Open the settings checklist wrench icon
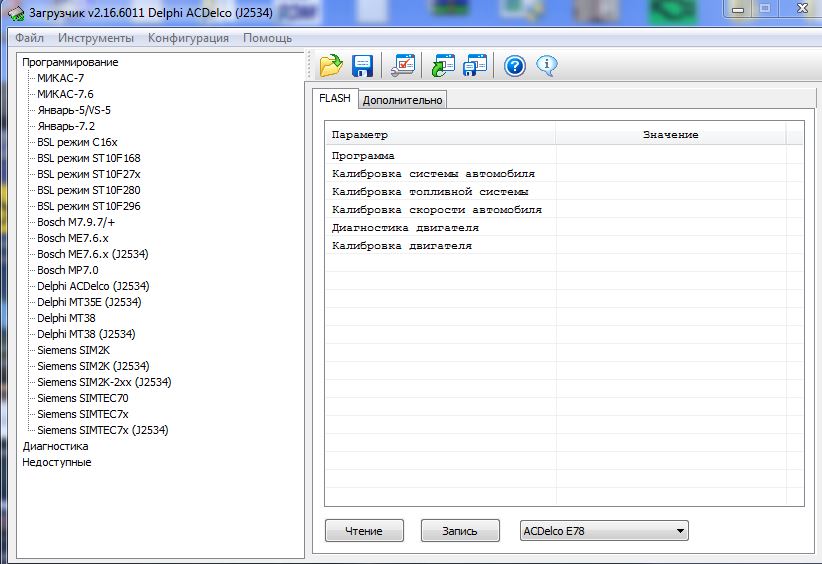 [x=403, y=66]
